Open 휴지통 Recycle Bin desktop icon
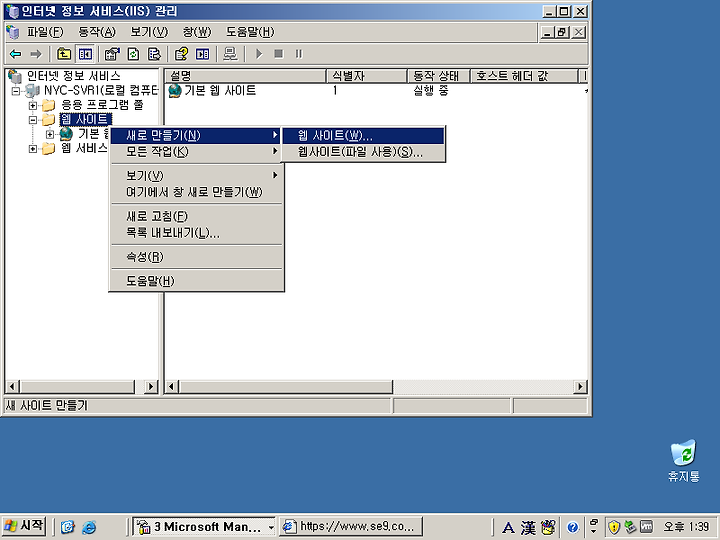The height and width of the screenshot is (540, 720). tap(684, 461)
